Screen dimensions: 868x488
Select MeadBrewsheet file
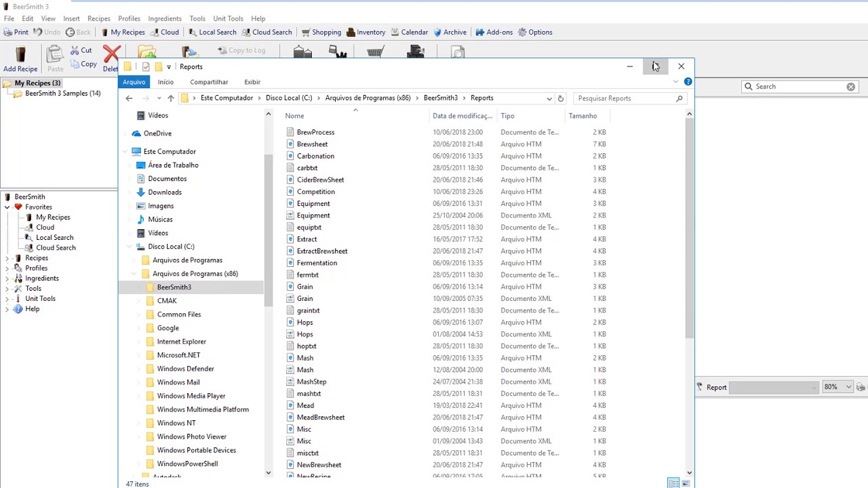tap(321, 417)
